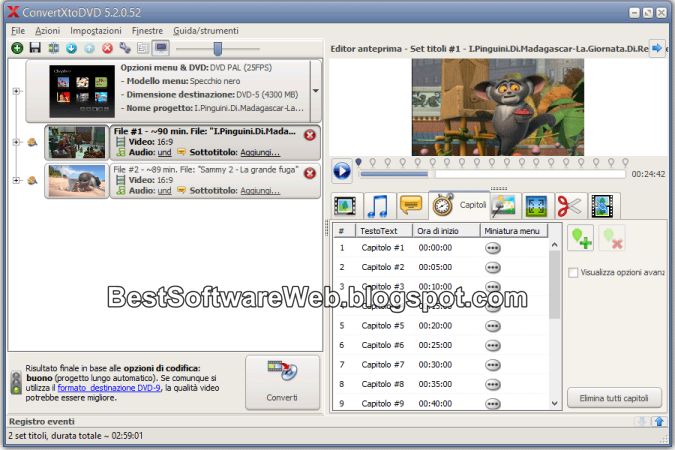
Task: Move the item down with the blue down arrow
Action: coord(71,48)
